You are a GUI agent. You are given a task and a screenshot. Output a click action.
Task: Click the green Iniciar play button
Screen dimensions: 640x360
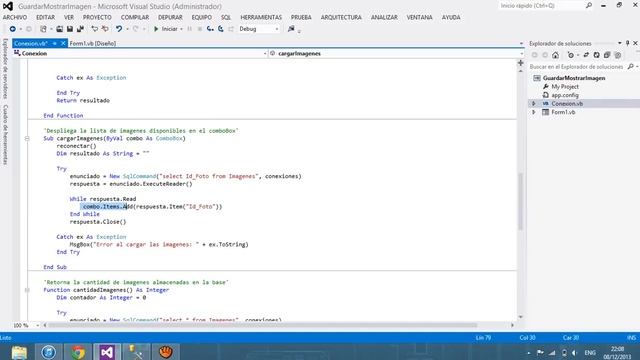pos(156,29)
